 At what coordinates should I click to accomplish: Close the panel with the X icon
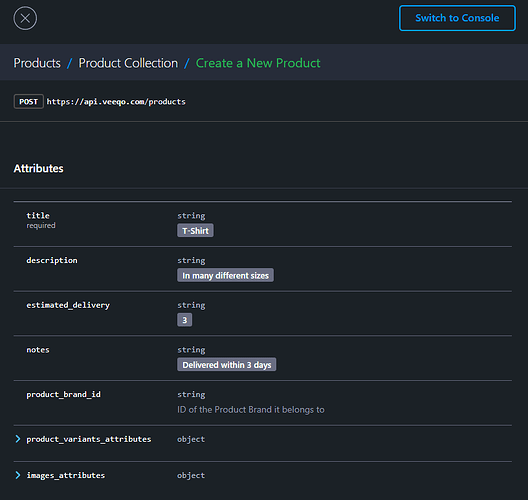pyautogui.click(x=25, y=18)
